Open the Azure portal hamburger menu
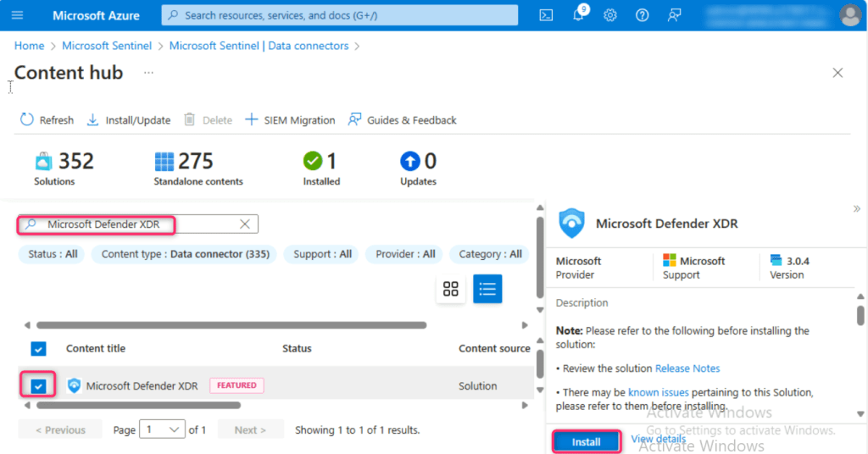Screen dimensions: 868x454 pyautogui.click(x=18, y=15)
